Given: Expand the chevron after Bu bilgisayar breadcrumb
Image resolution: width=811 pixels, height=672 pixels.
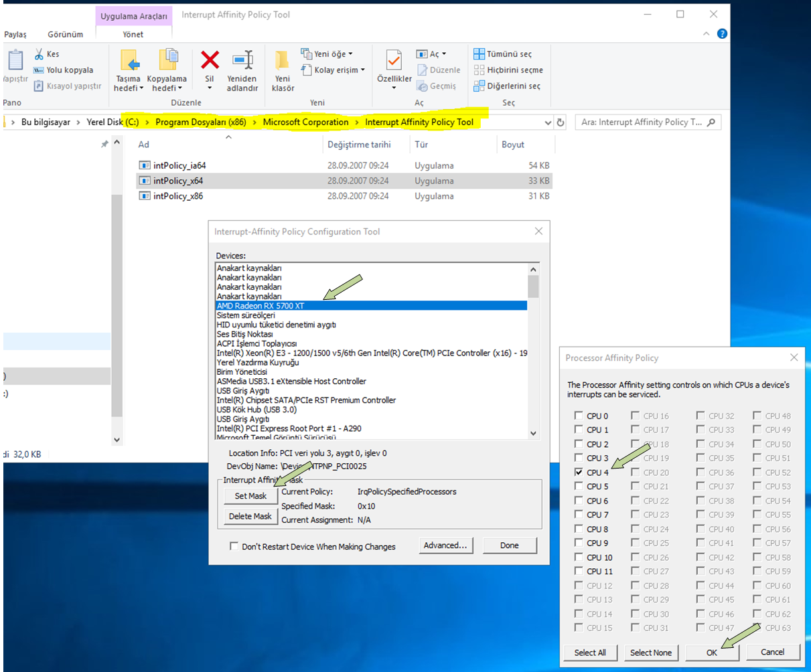Looking at the screenshot, I should pos(78,122).
